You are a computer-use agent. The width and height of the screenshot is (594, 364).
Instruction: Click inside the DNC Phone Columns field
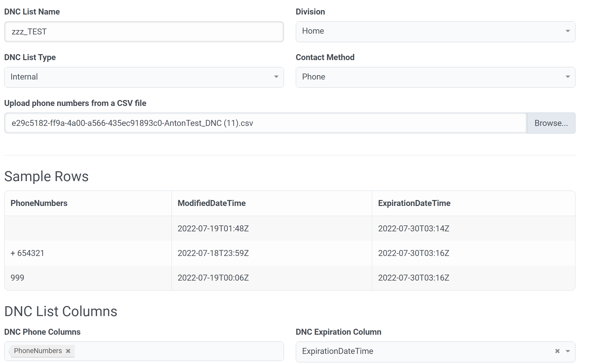(179, 351)
